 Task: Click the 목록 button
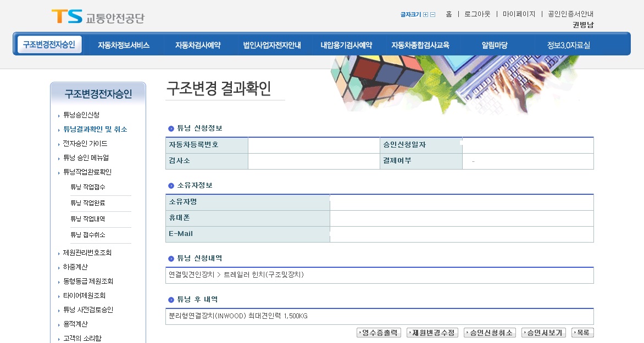[582, 333]
